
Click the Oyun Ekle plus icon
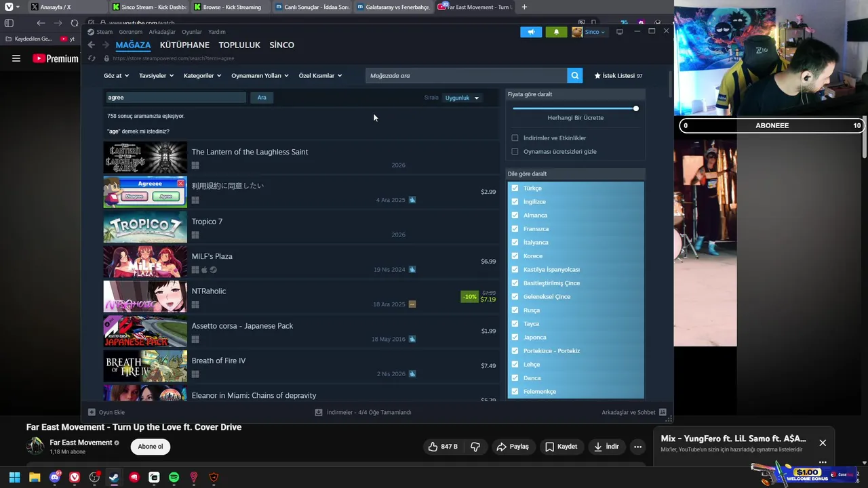92,412
